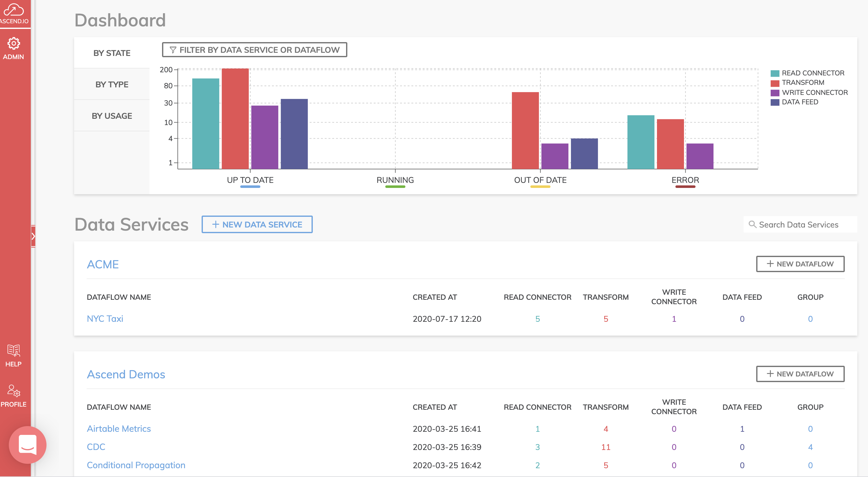Viewport: 868px width, 477px height.
Task: Click ACME Dataflow Name column header
Action: [119, 297]
